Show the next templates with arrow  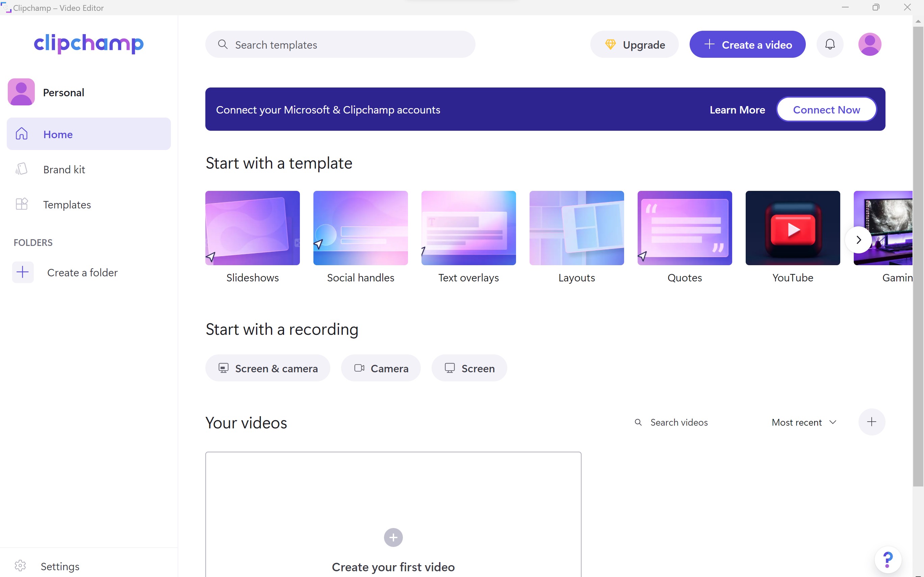tap(858, 240)
